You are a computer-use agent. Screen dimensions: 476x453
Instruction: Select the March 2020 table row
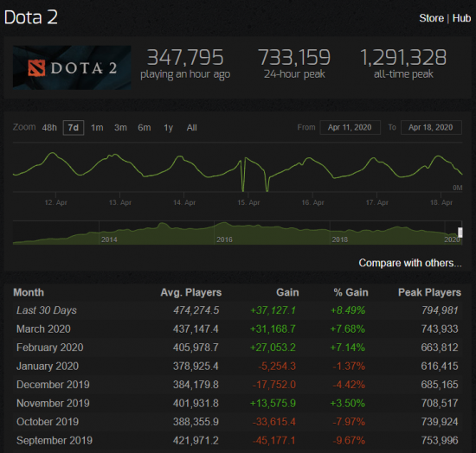pyautogui.click(x=237, y=329)
